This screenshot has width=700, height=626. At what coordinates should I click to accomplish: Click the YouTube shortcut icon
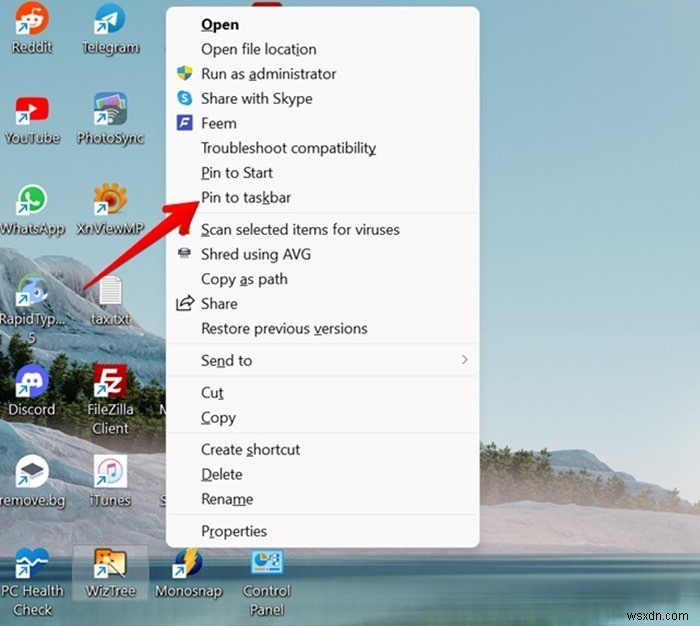(31, 110)
